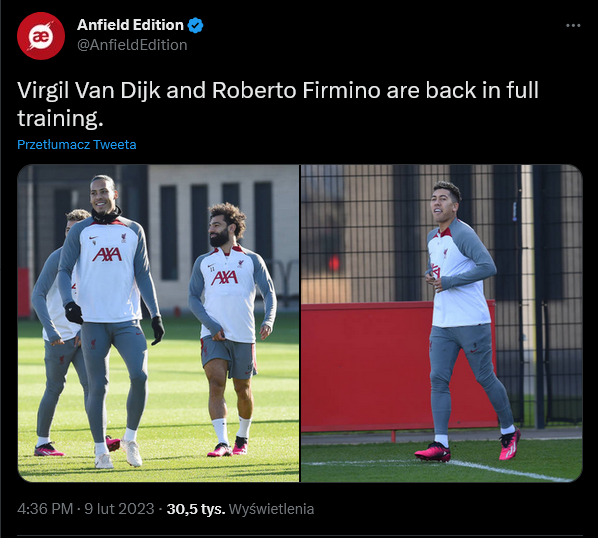
Task: Open the @AnfieldEdition handle link
Action: pos(132,45)
